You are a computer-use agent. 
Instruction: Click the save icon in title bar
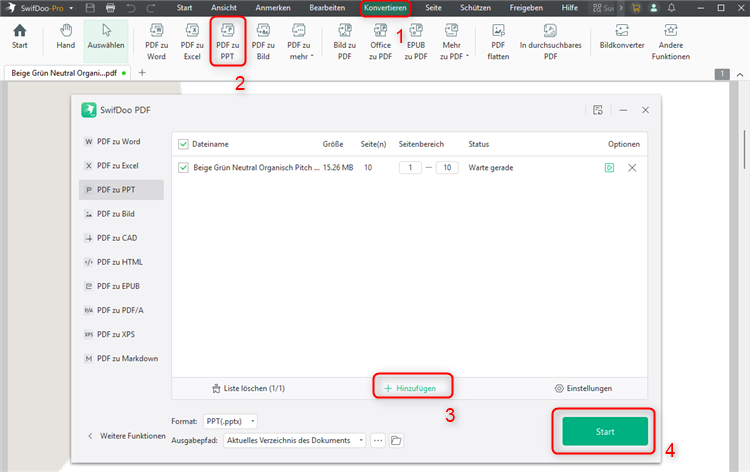pyautogui.click(x=89, y=8)
